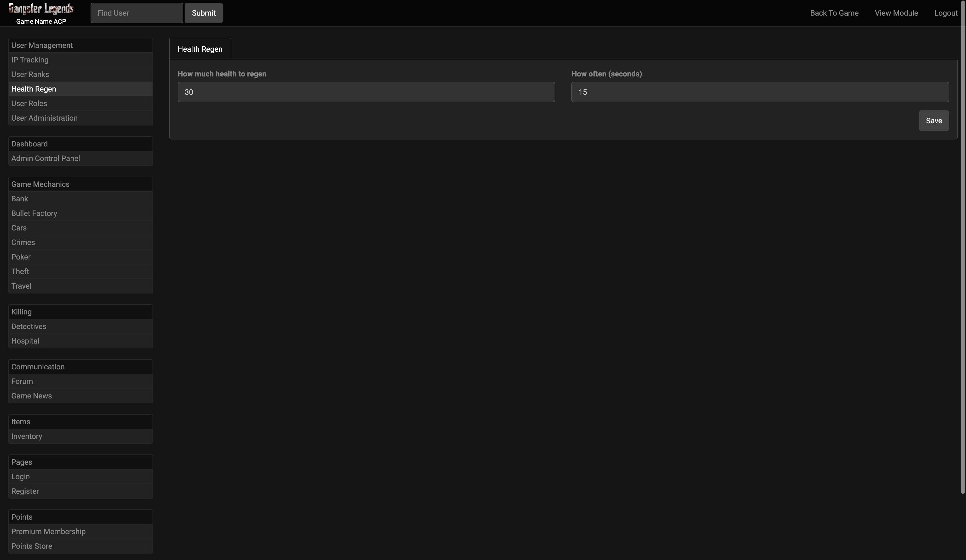Image resolution: width=966 pixels, height=560 pixels.
Task: Open IP Tracking in the sidebar
Action: [x=30, y=60]
